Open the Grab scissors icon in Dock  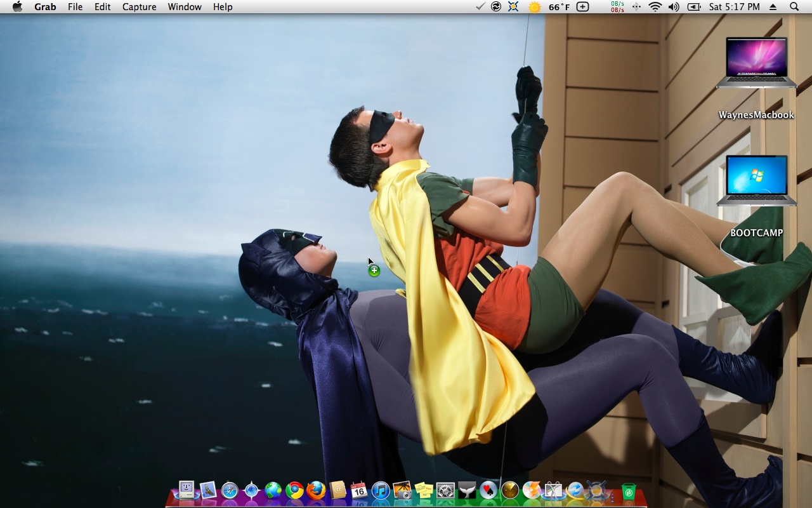[x=553, y=490]
